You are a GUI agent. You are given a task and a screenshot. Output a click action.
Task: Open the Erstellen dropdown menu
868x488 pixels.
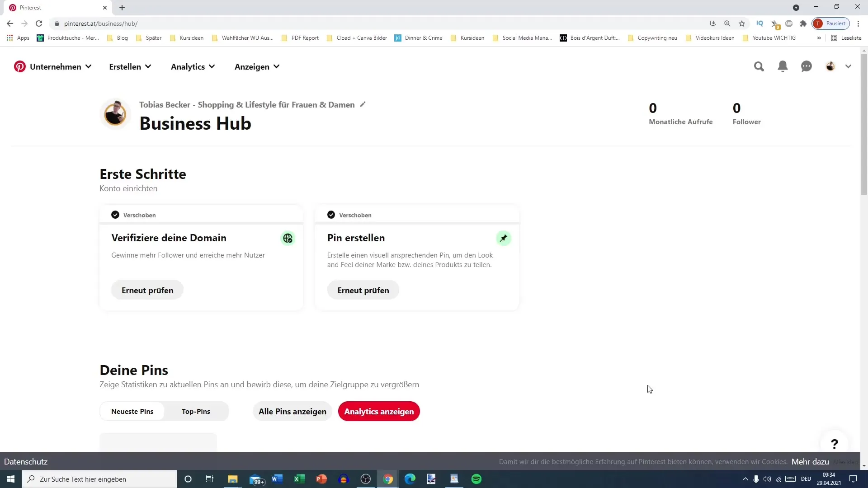click(130, 67)
